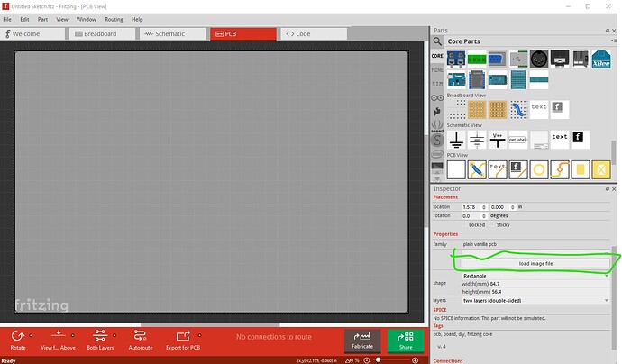Click the zoom slider handle
The height and width of the screenshot is (364, 622).
click(x=378, y=360)
